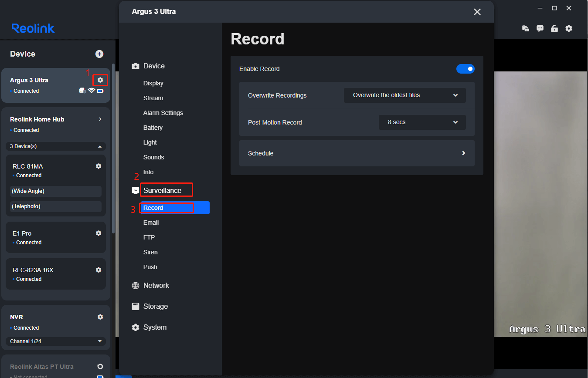Open the Post-Motion Record duration dropdown

tap(422, 122)
